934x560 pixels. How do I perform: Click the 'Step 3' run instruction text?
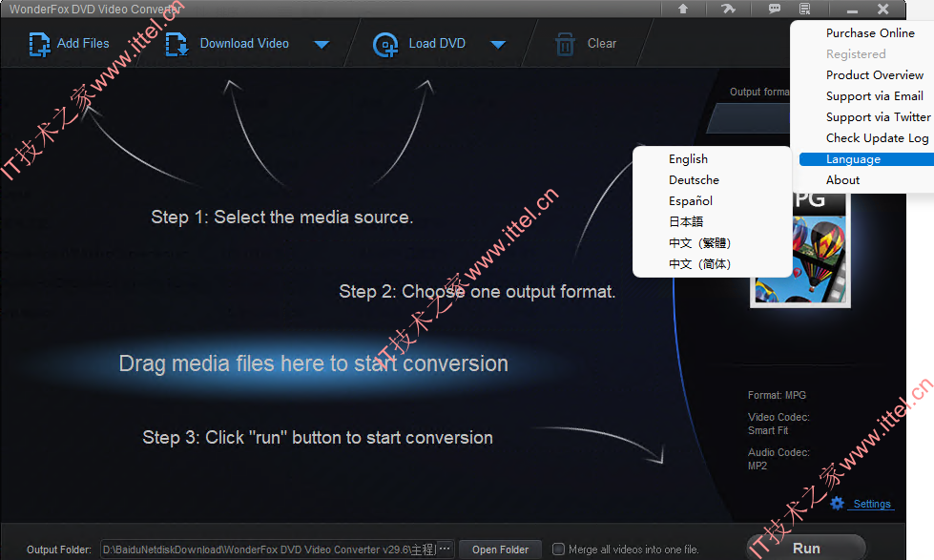pos(318,437)
